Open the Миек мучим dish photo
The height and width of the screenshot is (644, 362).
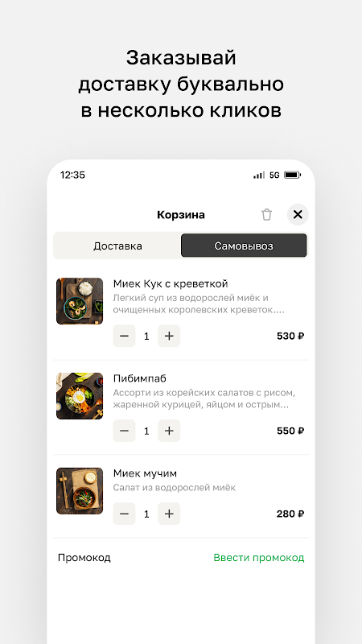coord(80,491)
